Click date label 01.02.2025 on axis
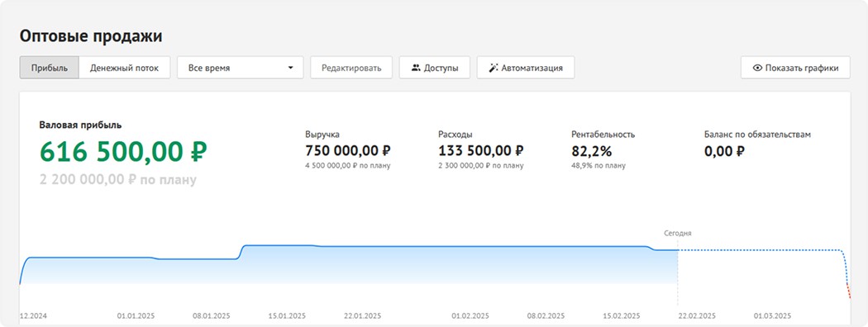Viewport: 868px width, 327px height. (x=470, y=316)
